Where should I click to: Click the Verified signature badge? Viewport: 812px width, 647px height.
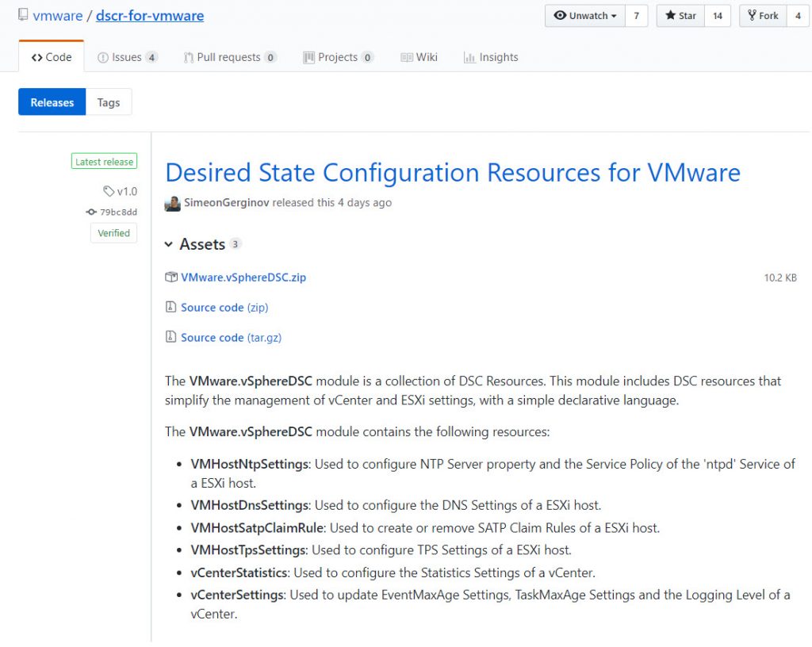(114, 233)
